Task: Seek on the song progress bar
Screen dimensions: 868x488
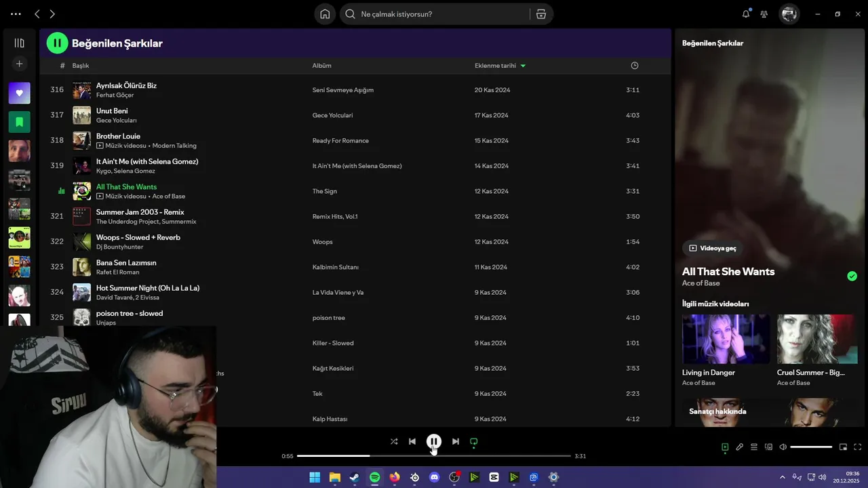Action: [434, 456]
